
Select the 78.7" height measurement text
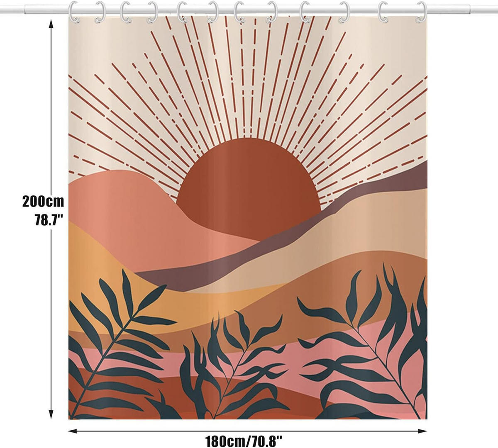tap(48, 220)
